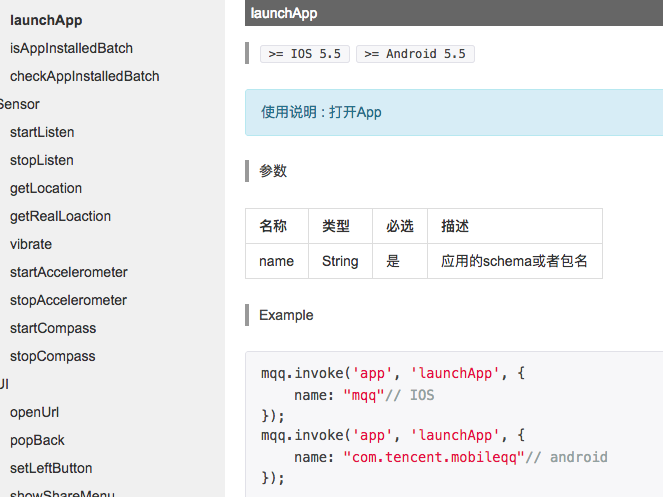Navigate to setLeftButton documentation
The image size is (663, 497).
tap(51, 468)
